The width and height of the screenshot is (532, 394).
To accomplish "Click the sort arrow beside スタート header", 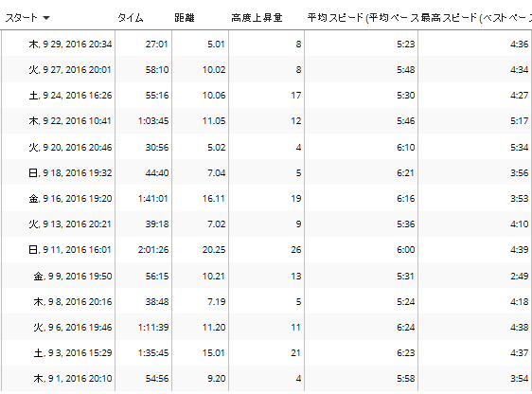I will 46,18.
